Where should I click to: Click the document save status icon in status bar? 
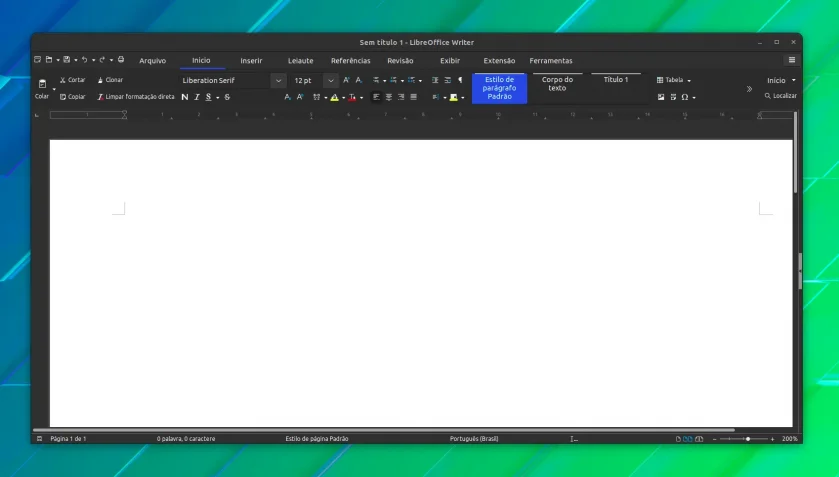coord(39,438)
